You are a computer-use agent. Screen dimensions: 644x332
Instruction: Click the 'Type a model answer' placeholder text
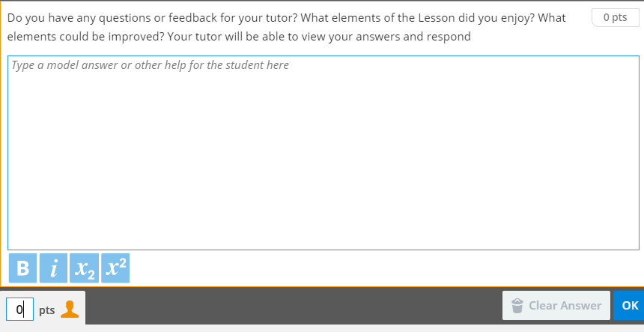click(151, 65)
